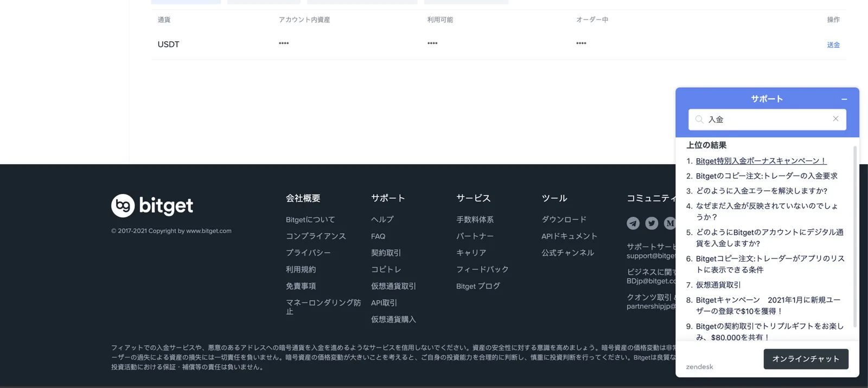Open コピトレ footer link
This screenshot has height=388, width=868.
coord(386,269)
